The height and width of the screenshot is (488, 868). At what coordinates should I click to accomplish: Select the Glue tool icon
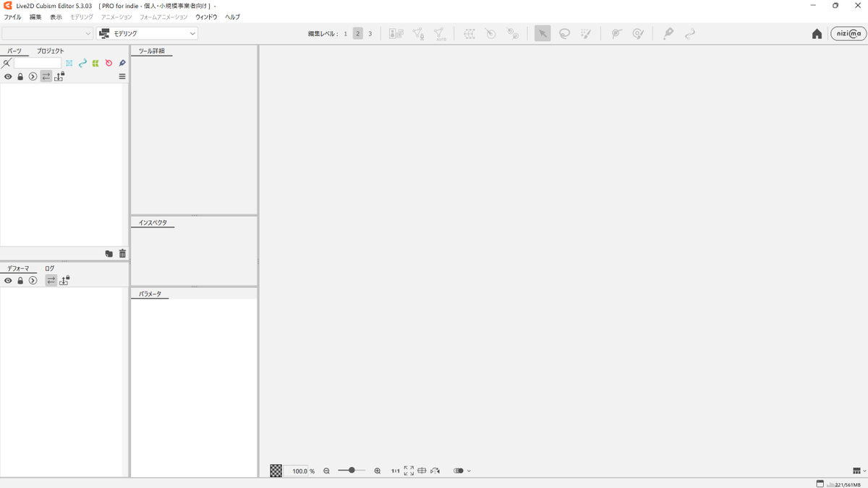616,33
